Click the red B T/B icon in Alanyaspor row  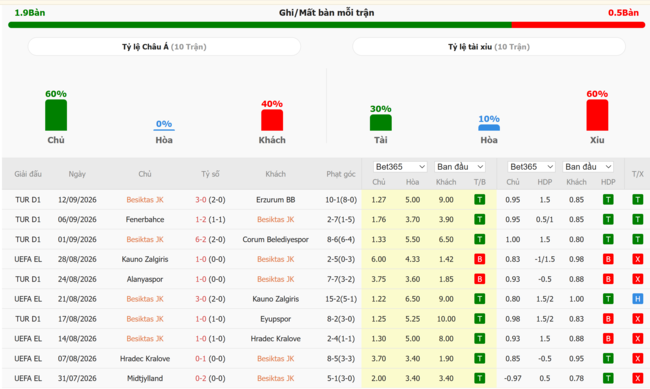coord(480,279)
